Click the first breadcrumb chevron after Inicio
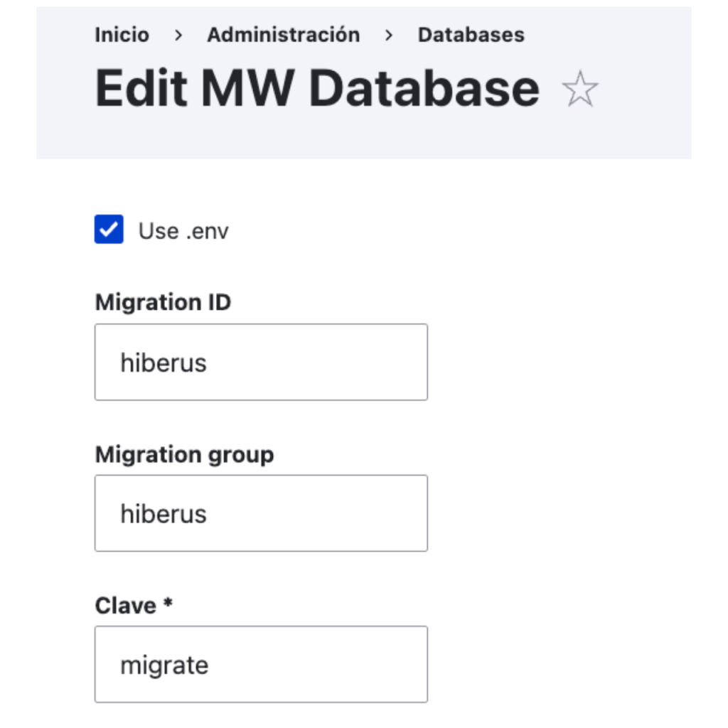The width and height of the screenshot is (728, 728). pyautogui.click(x=178, y=35)
